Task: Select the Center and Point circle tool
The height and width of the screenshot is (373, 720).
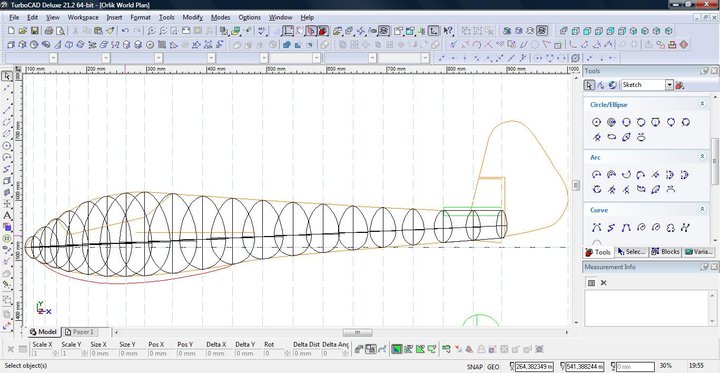Action: tap(596, 122)
